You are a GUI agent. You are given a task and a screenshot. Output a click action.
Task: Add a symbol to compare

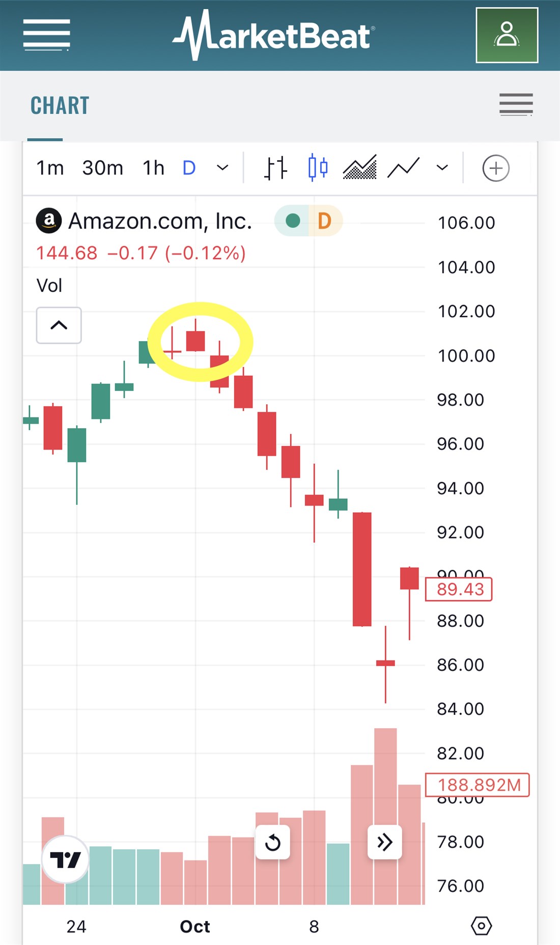pos(495,168)
